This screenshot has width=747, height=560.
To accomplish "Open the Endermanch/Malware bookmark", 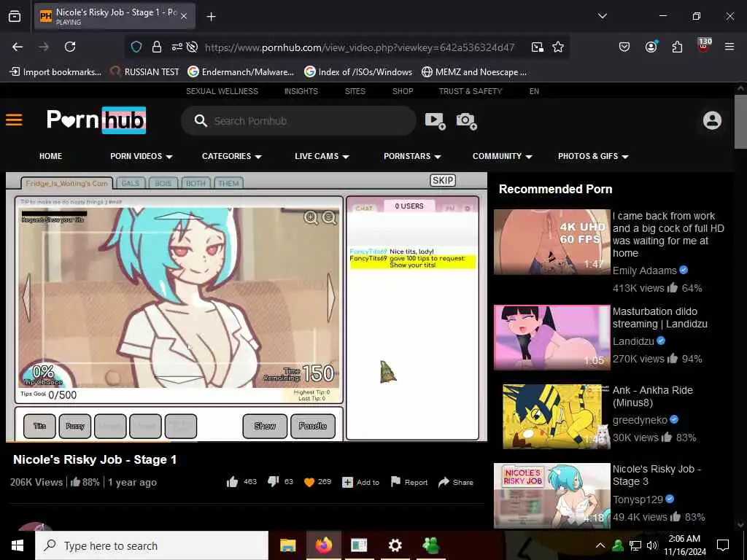I will 241,72.
